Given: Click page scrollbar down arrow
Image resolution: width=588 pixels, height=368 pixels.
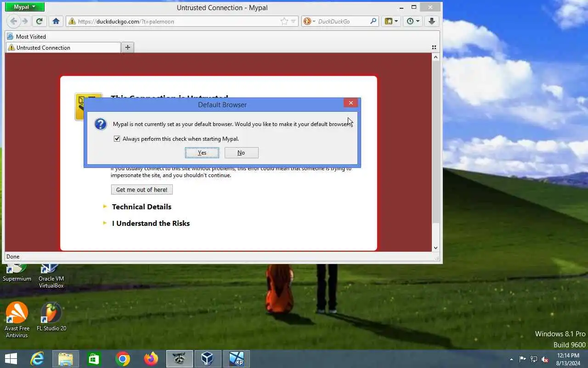Looking at the screenshot, I should click(436, 248).
